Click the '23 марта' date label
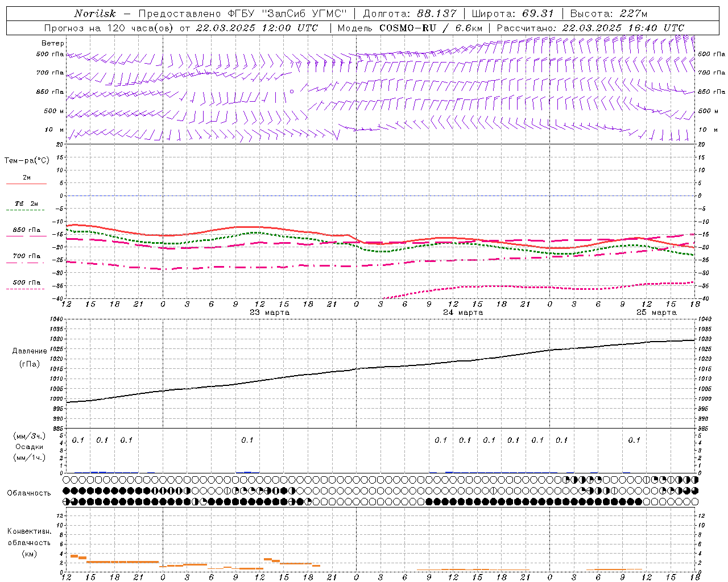The height and width of the screenshot is (582, 728). click(x=270, y=313)
